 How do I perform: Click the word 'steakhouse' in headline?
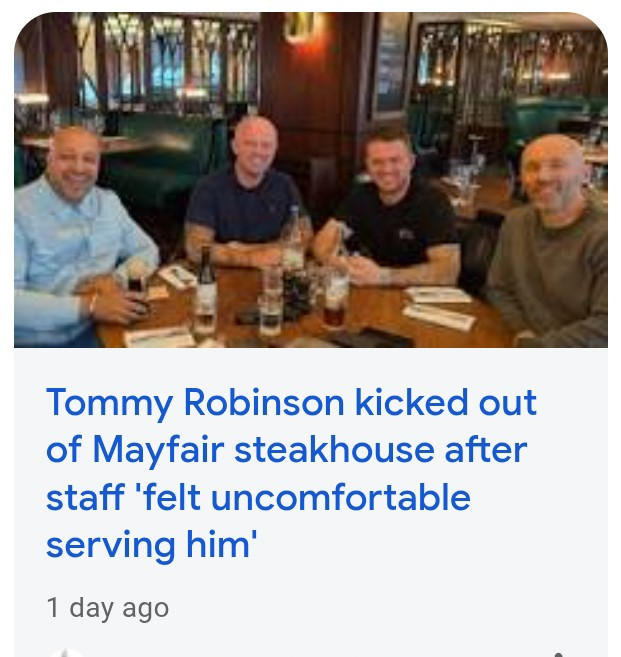(334, 450)
